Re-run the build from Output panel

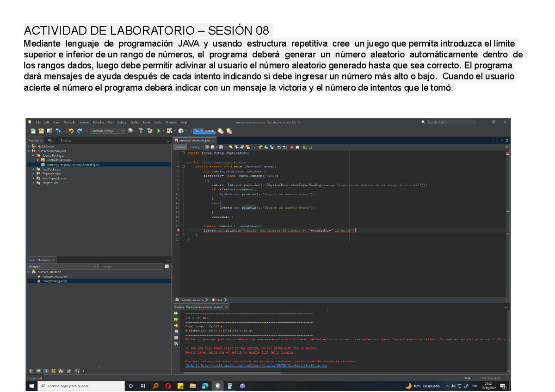(x=176, y=313)
